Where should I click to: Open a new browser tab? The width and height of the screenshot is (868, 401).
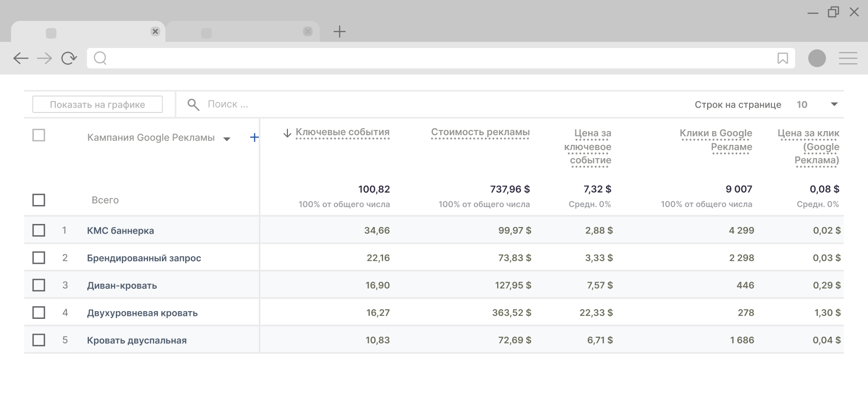point(340,32)
